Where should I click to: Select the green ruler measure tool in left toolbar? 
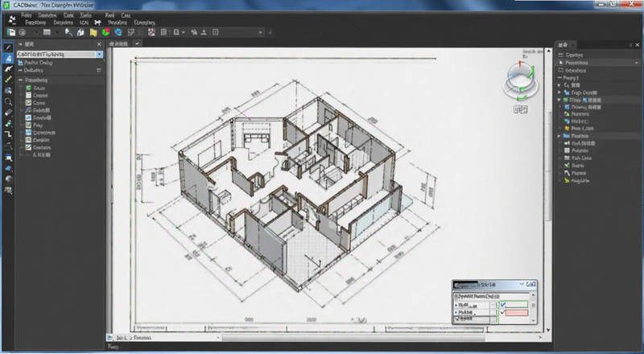point(8,80)
